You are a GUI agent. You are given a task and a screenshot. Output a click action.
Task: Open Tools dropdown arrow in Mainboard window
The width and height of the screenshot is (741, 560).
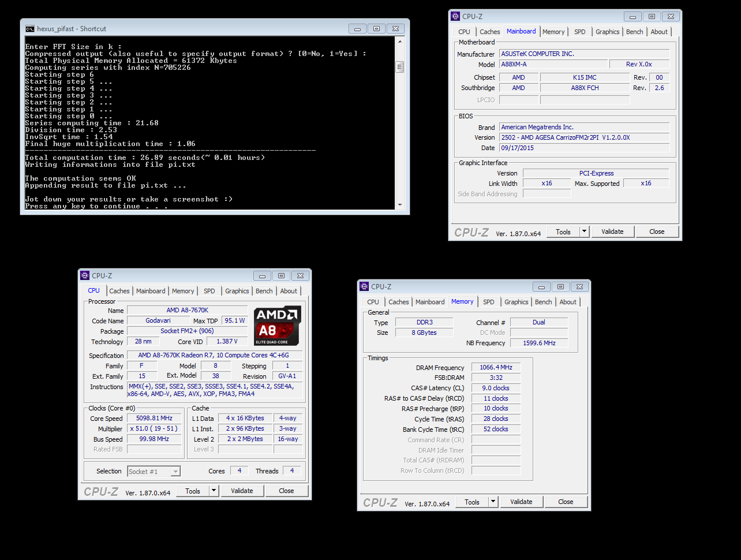[x=584, y=232]
